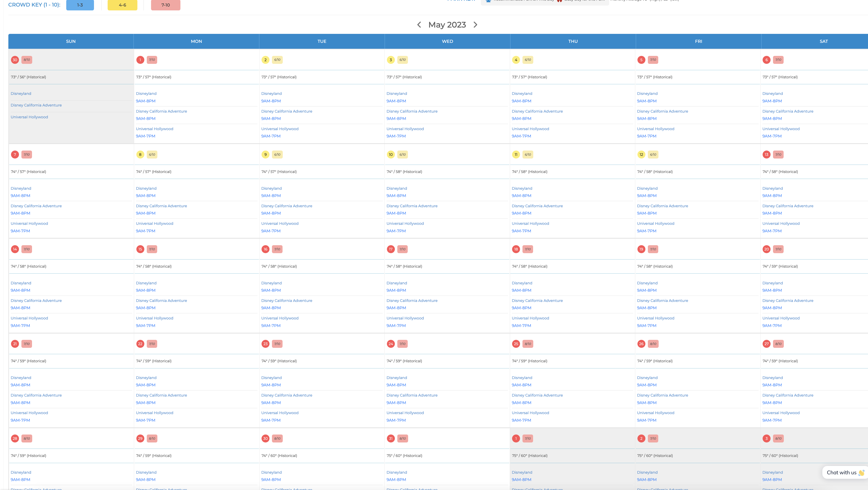Viewport: 868px width, 490px height.
Task: Open Disneyland link on Sunday May 14
Action: tap(21, 283)
